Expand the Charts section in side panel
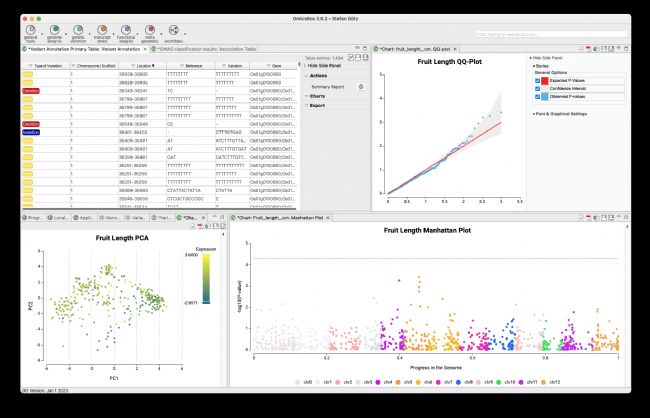The width and height of the screenshot is (650, 418). point(319,95)
